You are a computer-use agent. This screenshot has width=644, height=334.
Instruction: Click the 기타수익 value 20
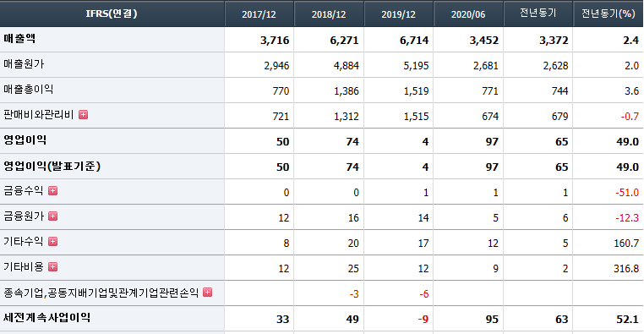[x=353, y=244]
